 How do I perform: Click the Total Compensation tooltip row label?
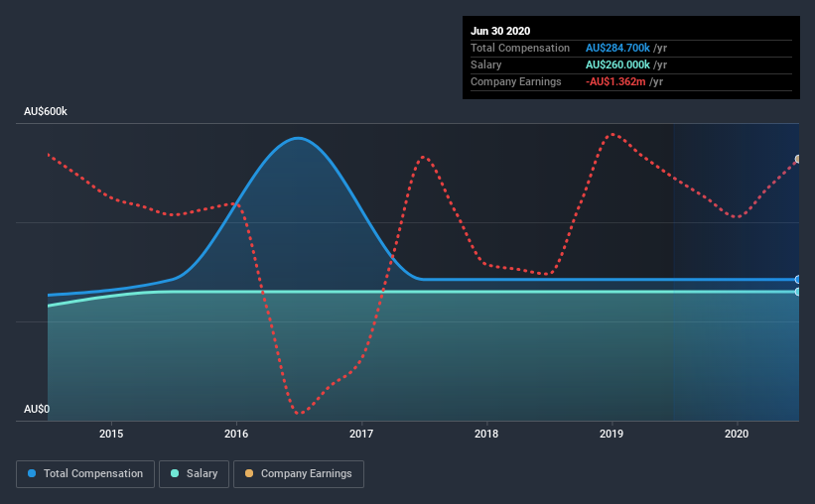(x=520, y=48)
